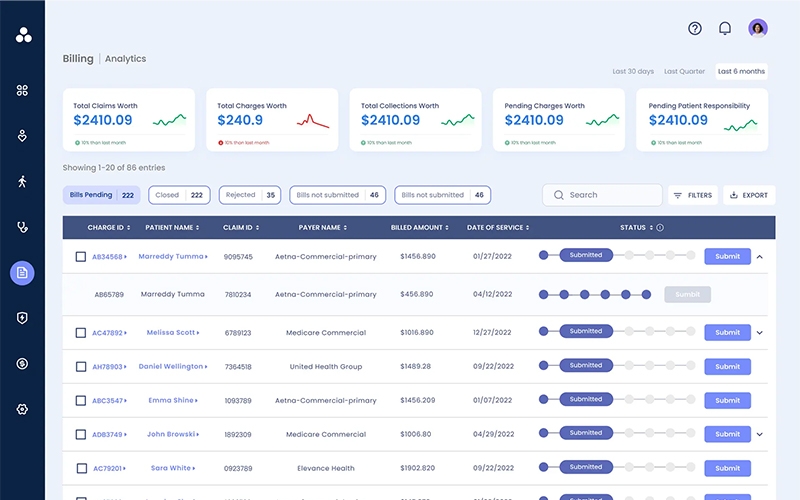Open the walking person icon in sidebar
Screen dimensions: 800x500
(22, 181)
